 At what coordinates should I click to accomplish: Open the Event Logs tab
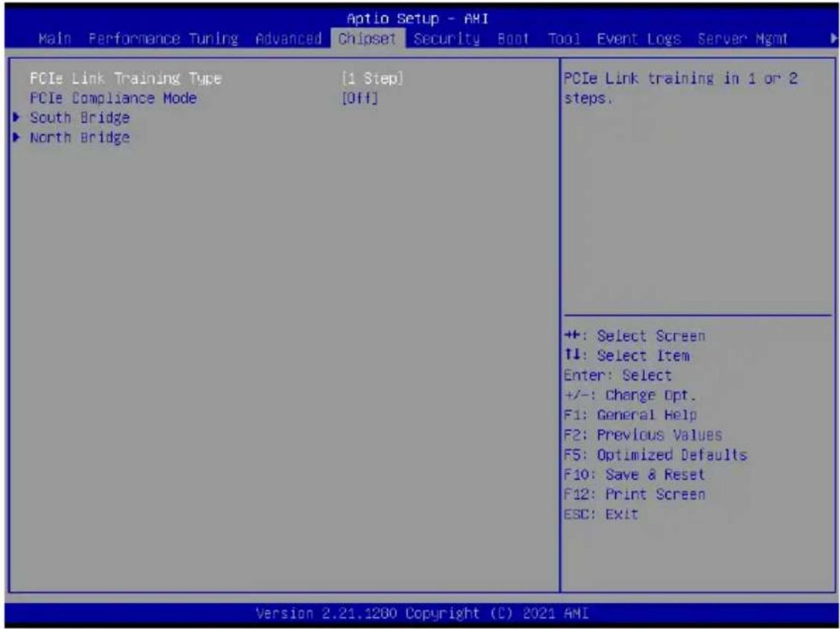[x=638, y=39]
